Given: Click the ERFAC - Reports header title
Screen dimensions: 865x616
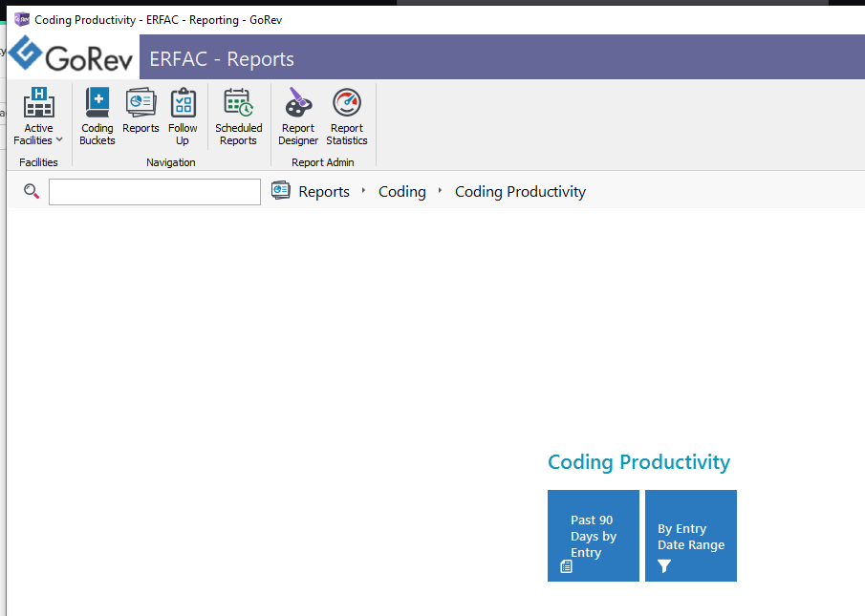Looking at the screenshot, I should [222, 59].
